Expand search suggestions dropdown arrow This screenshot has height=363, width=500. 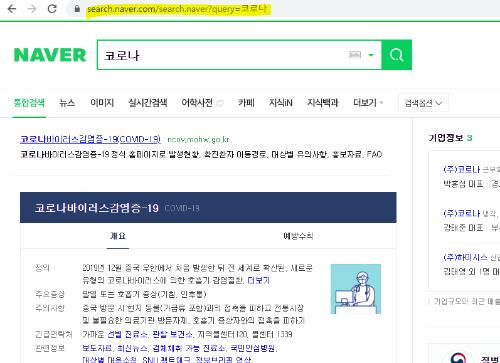371,55
